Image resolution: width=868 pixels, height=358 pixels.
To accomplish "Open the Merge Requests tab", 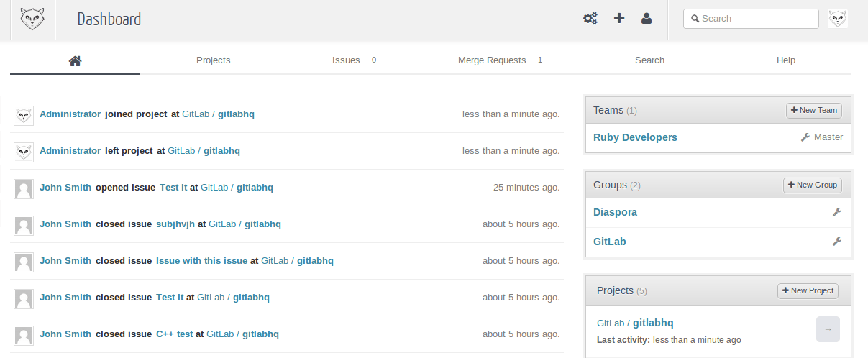I will pos(492,60).
